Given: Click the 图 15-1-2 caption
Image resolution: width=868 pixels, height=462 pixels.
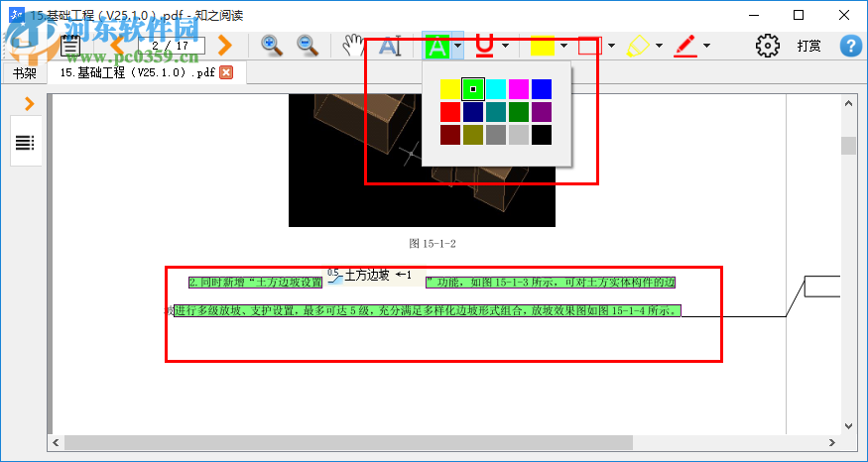Looking at the screenshot, I should click(433, 244).
